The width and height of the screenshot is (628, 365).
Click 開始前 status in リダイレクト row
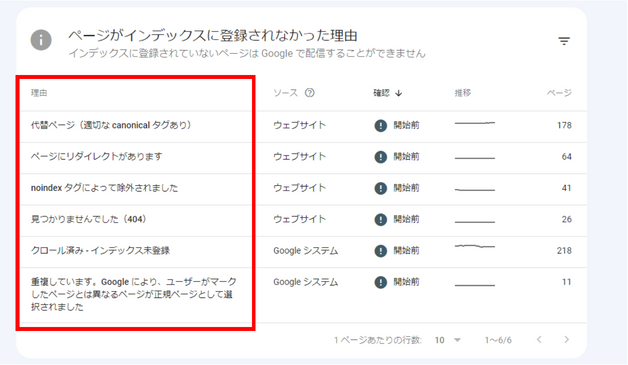pyautogui.click(x=406, y=157)
